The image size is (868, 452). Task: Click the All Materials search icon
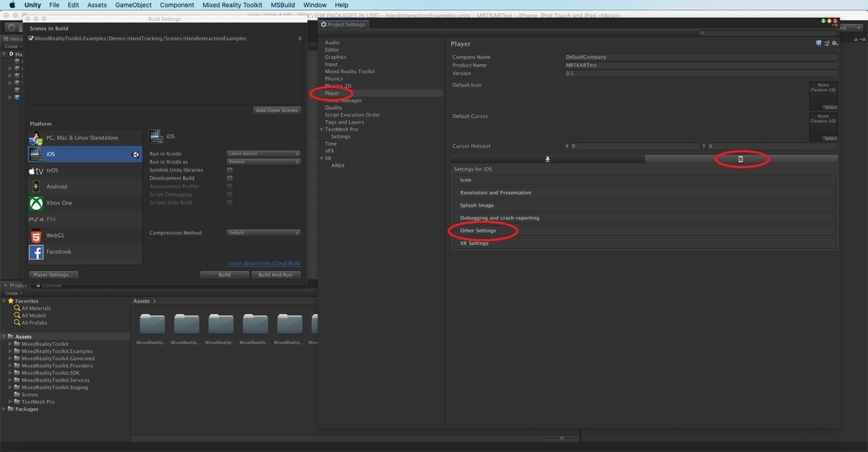[x=17, y=308]
